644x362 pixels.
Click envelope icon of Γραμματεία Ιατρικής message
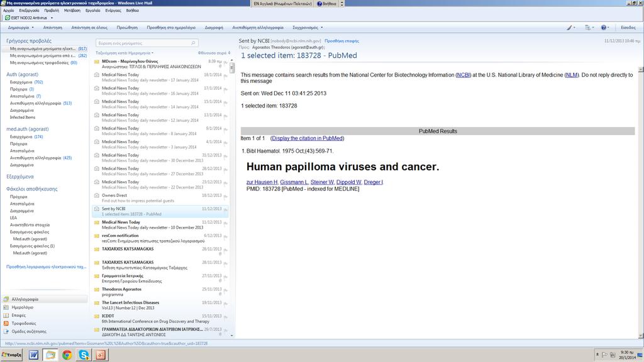97,276
